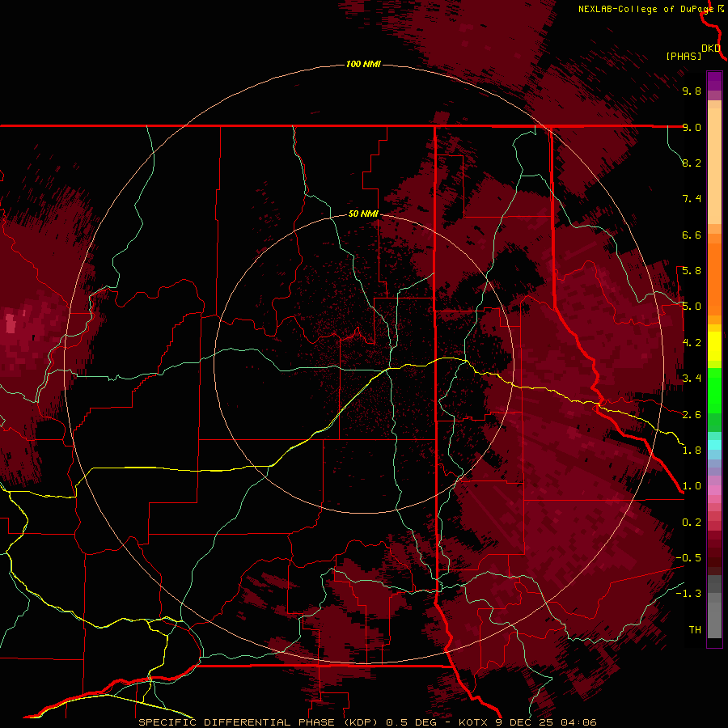Click the DKD product label

[711, 49]
